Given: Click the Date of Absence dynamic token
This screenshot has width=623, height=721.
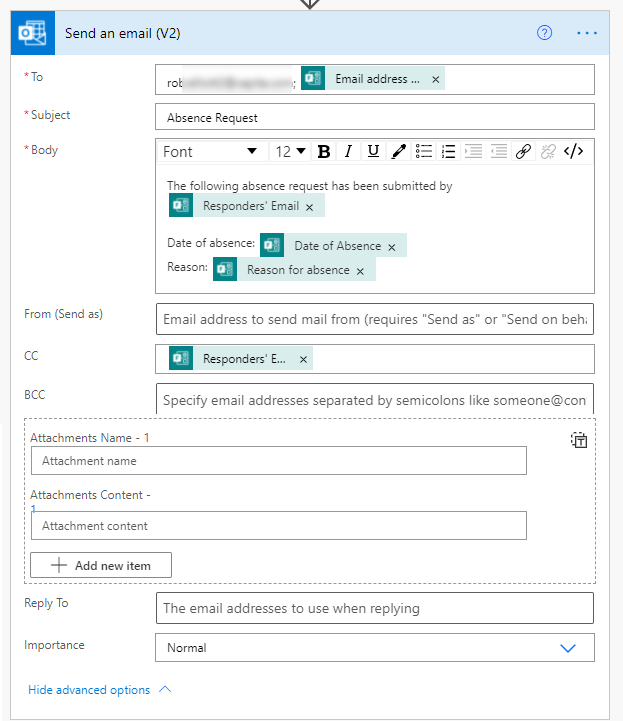Looking at the screenshot, I should click(333, 245).
